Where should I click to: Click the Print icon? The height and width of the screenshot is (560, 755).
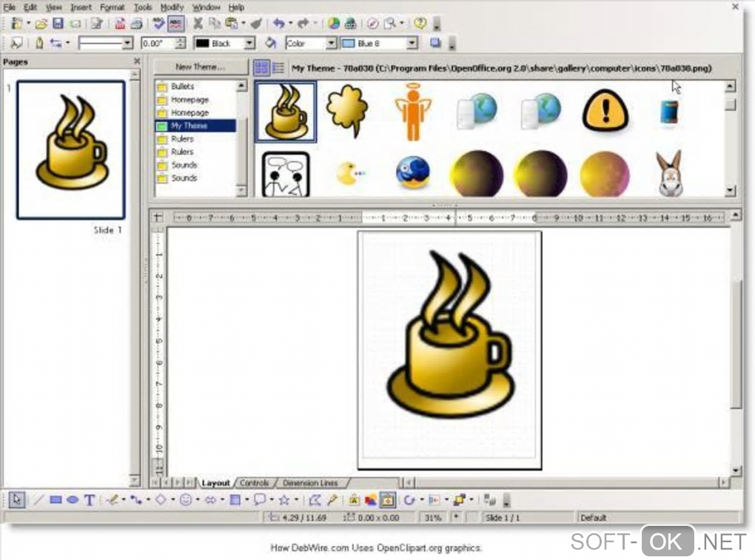(137, 23)
